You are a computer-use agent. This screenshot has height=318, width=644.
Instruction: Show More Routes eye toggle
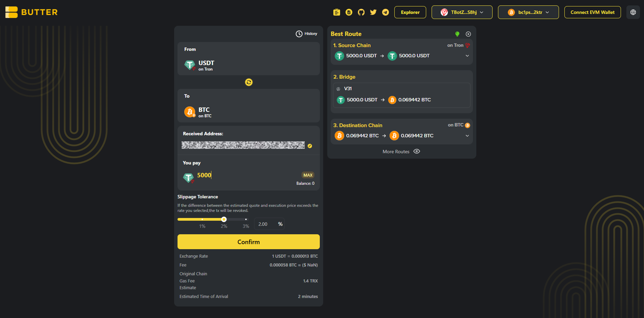[x=417, y=151]
